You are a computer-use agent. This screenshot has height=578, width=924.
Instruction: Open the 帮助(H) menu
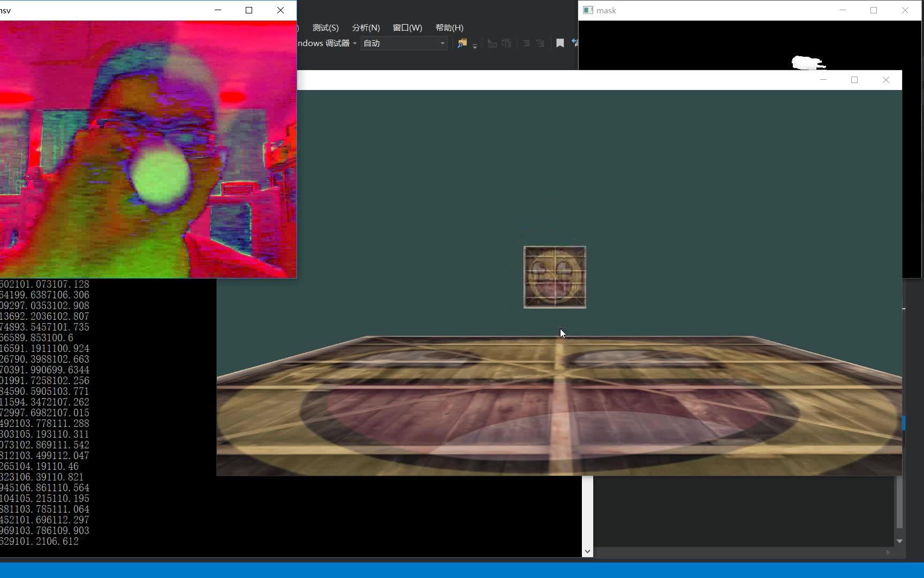pyautogui.click(x=449, y=27)
